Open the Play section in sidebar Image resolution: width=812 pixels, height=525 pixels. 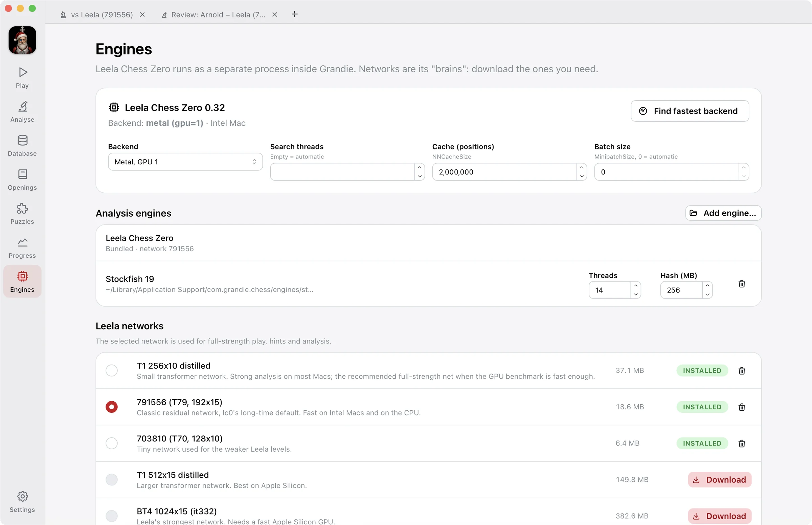coord(22,78)
